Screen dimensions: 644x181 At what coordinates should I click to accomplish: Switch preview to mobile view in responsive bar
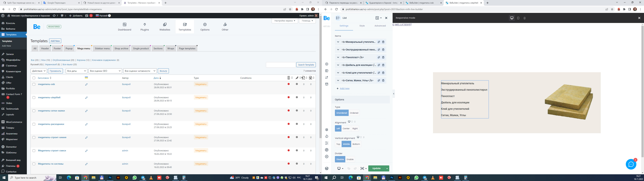coord(524,18)
